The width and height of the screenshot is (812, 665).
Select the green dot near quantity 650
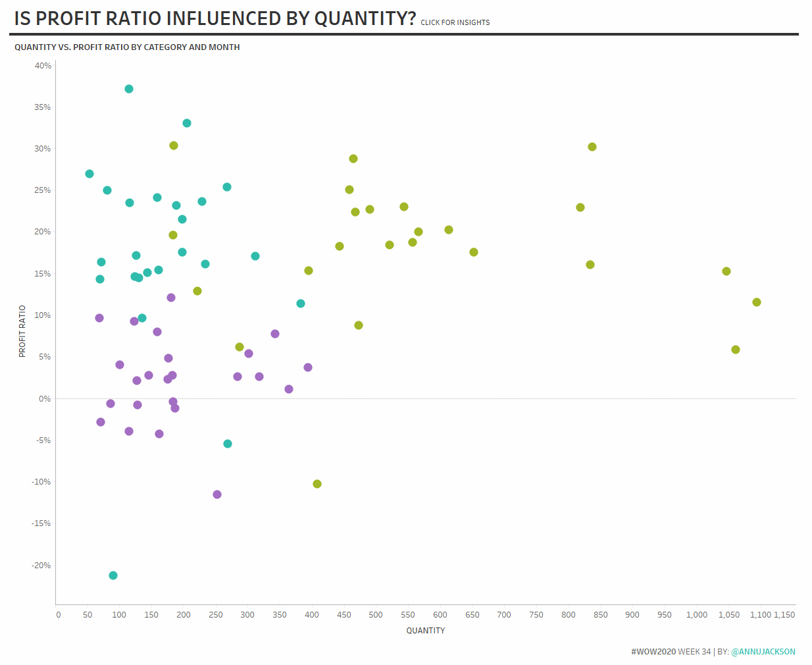point(474,252)
